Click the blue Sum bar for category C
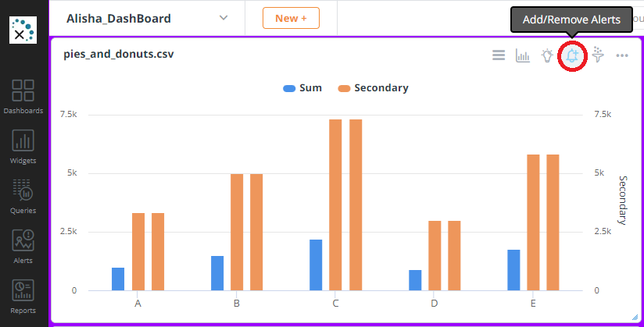The image size is (644, 327). pyautogui.click(x=316, y=265)
